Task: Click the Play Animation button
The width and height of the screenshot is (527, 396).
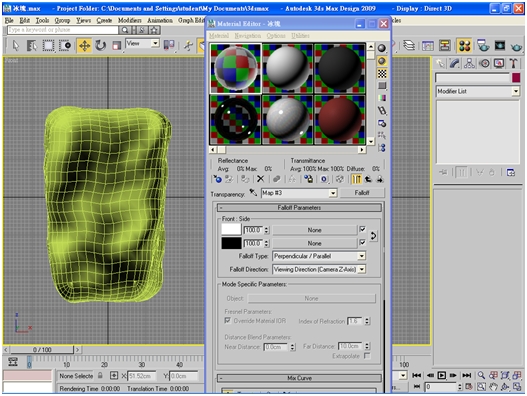Action: [442, 375]
